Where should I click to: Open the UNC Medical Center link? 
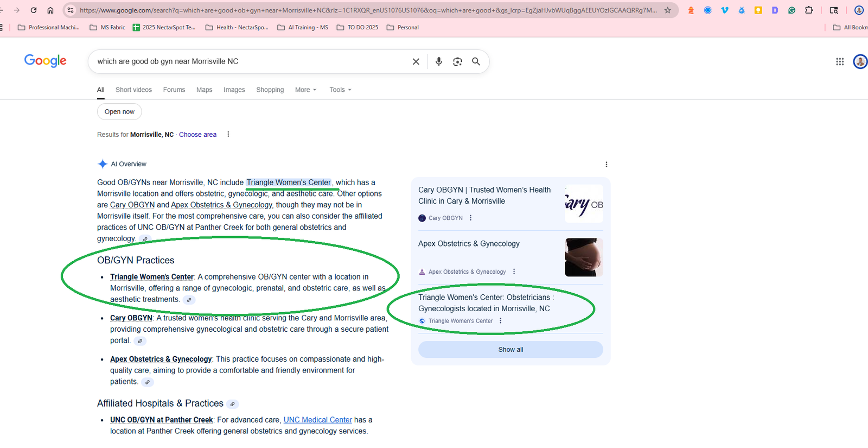click(317, 420)
